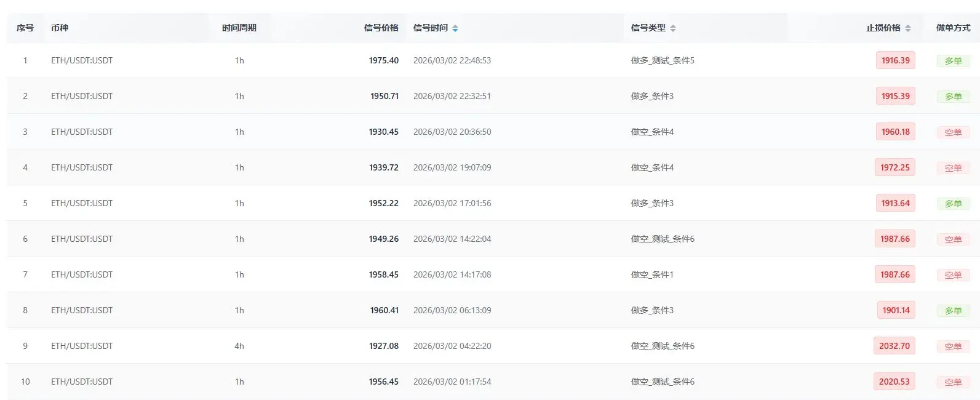Click signal time 2026/03/02 17:01:56
The width and height of the screenshot is (980, 400).
[452, 203]
